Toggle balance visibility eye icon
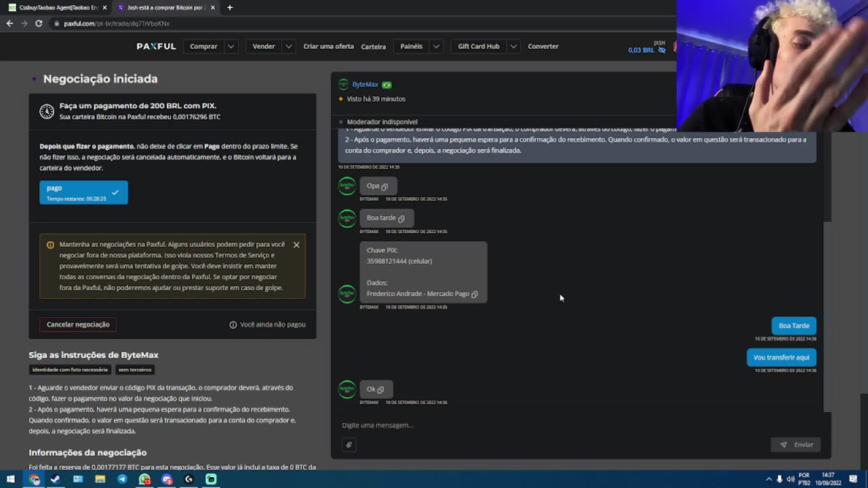868x488 pixels. (662, 50)
